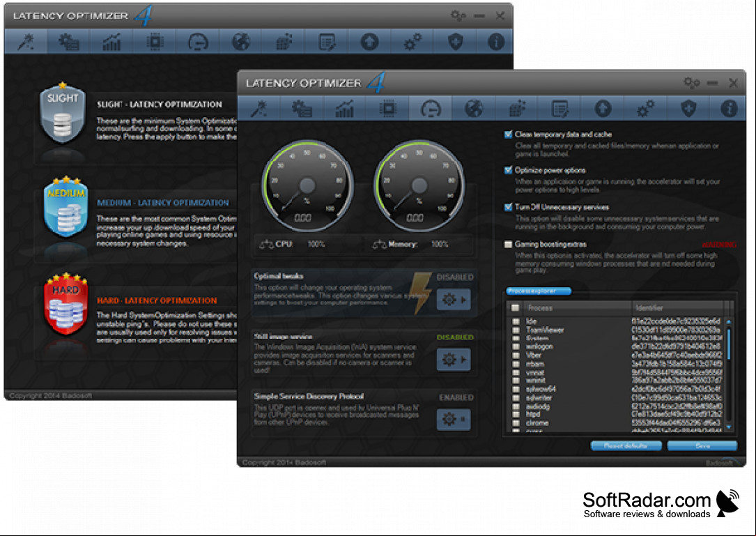The image size is (756, 536).
Task: Select the speedometer tab in front window
Action: pos(431,108)
